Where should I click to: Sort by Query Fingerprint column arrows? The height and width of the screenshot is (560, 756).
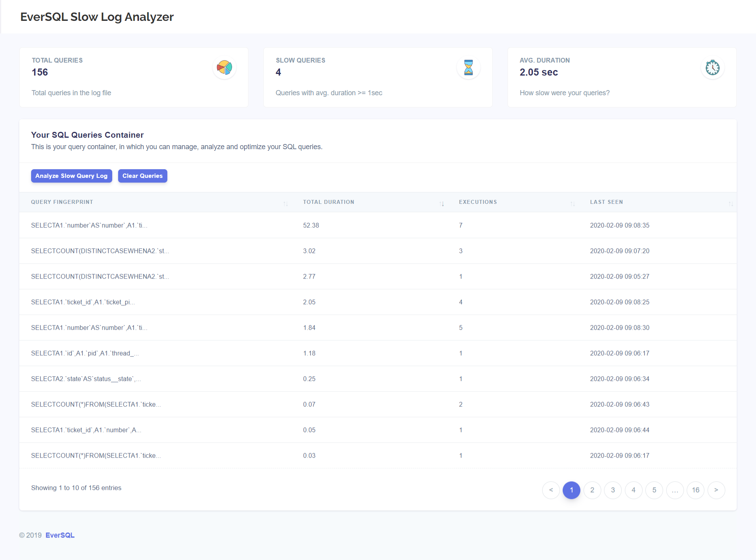[x=285, y=203]
